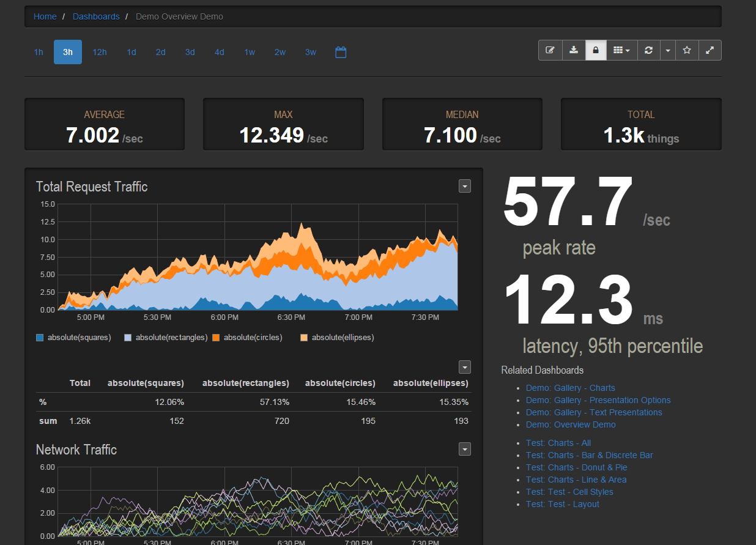Choose the 4d time range

pos(220,52)
